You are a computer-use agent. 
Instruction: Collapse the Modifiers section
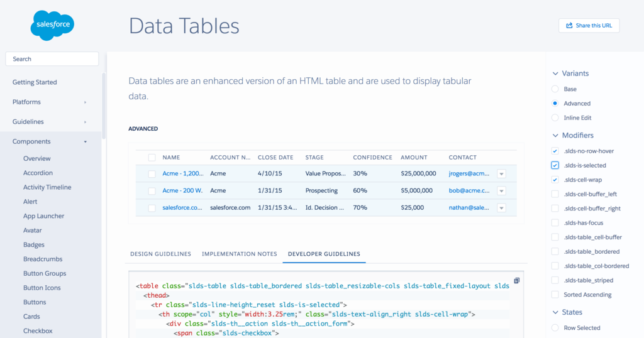point(573,135)
